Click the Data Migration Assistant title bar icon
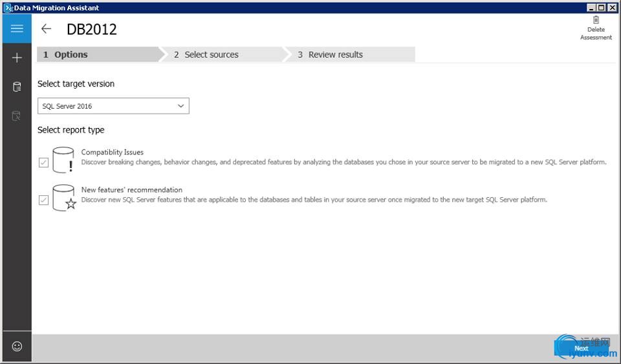Viewport: 621px width, 364px height. [x=8, y=8]
